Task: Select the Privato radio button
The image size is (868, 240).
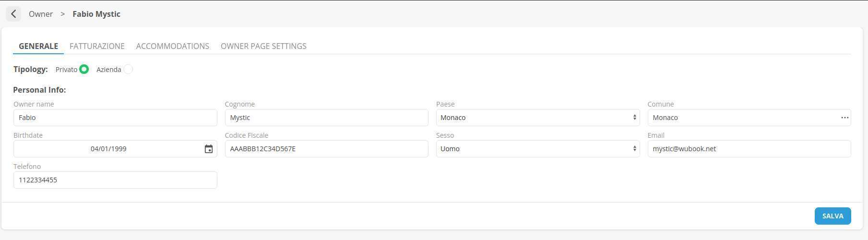Action: point(84,69)
